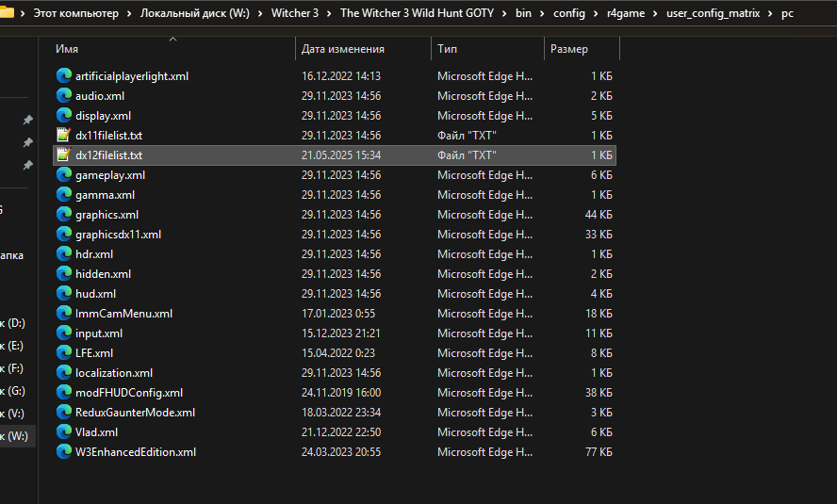The image size is (837, 504).
Task: Select the file name modFHUDConfig.xml
Action: tap(129, 393)
